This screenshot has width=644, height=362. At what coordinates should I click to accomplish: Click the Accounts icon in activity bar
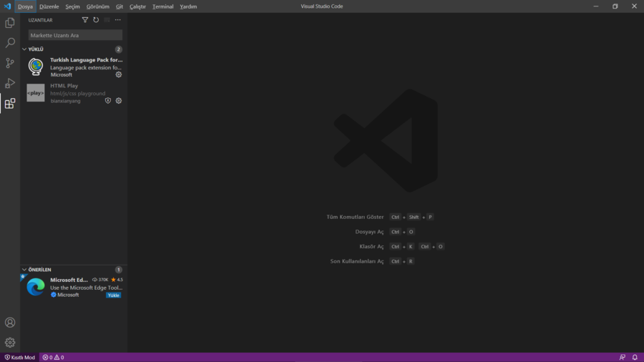(10, 323)
